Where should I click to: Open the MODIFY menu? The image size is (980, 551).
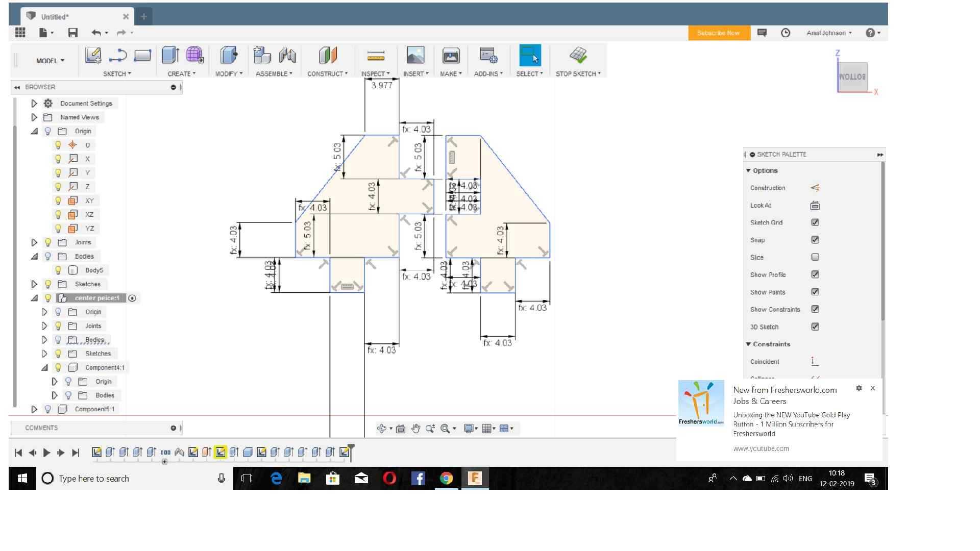point(228,73)
